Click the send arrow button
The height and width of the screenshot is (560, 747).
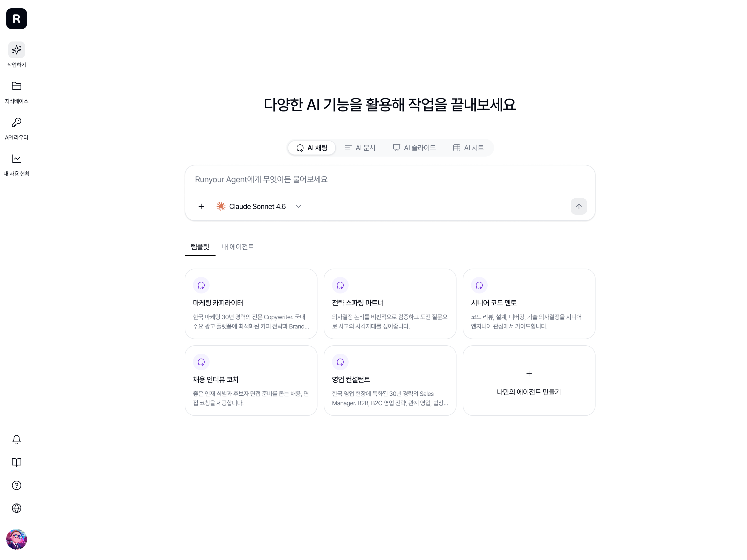579,206
